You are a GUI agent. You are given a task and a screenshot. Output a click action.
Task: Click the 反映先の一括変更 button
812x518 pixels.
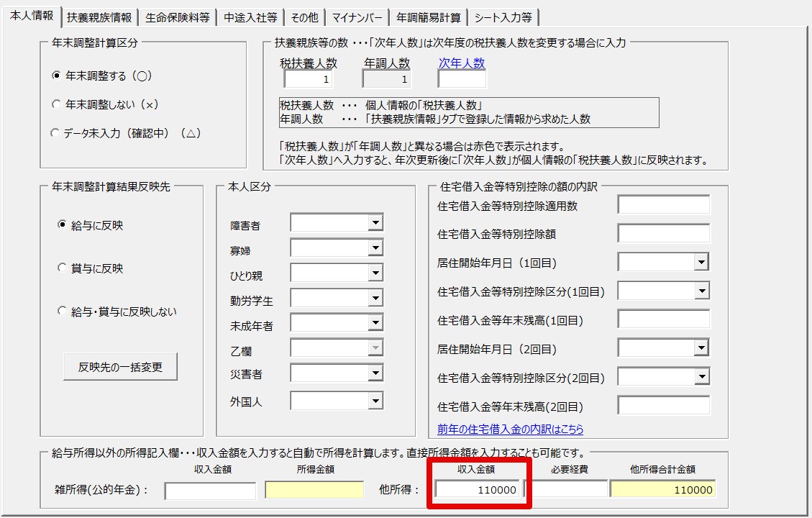tap(121, 367)
